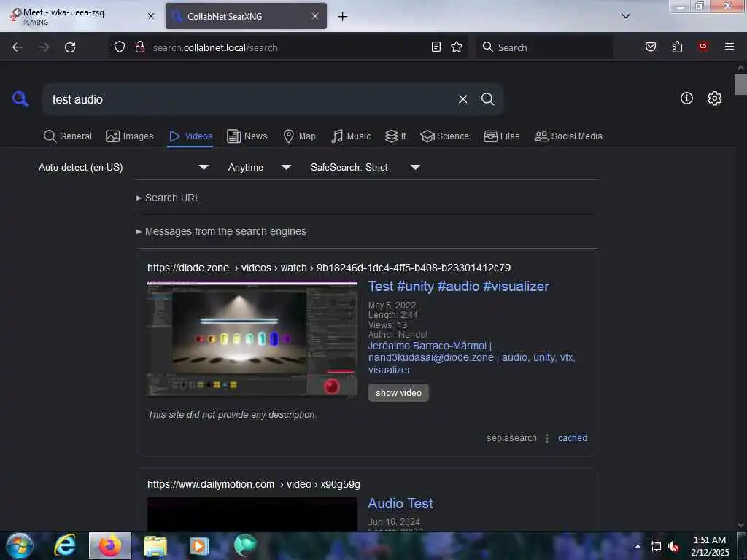Open SearXNG preferences gear icon

[x=714, y=98]
